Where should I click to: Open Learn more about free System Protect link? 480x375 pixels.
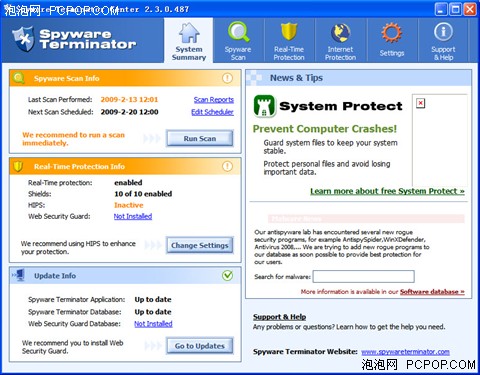387,191
